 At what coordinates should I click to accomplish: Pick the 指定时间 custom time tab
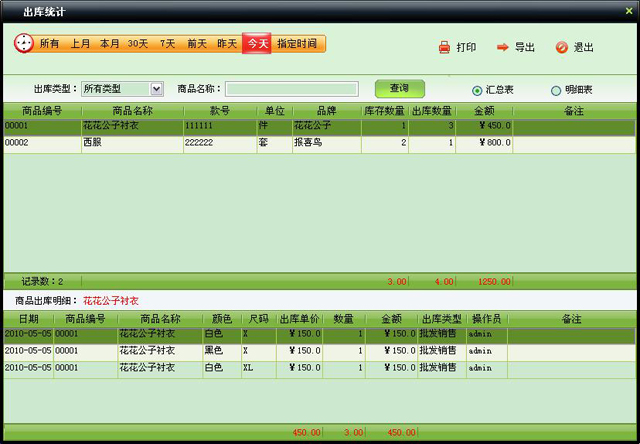click(x=297, y=44)
